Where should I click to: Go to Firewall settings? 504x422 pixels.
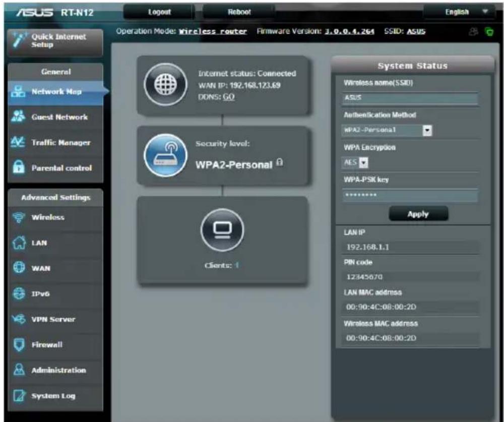pos(55,344)
